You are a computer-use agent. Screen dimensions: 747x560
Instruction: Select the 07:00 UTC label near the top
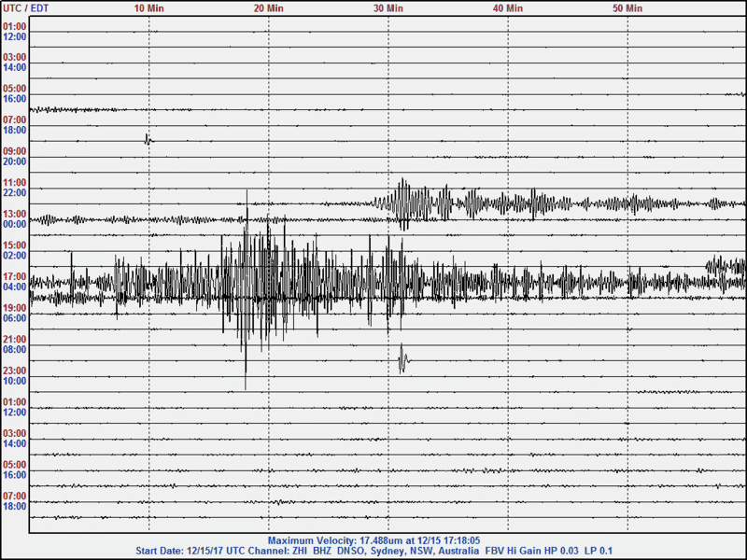(14, 120)
